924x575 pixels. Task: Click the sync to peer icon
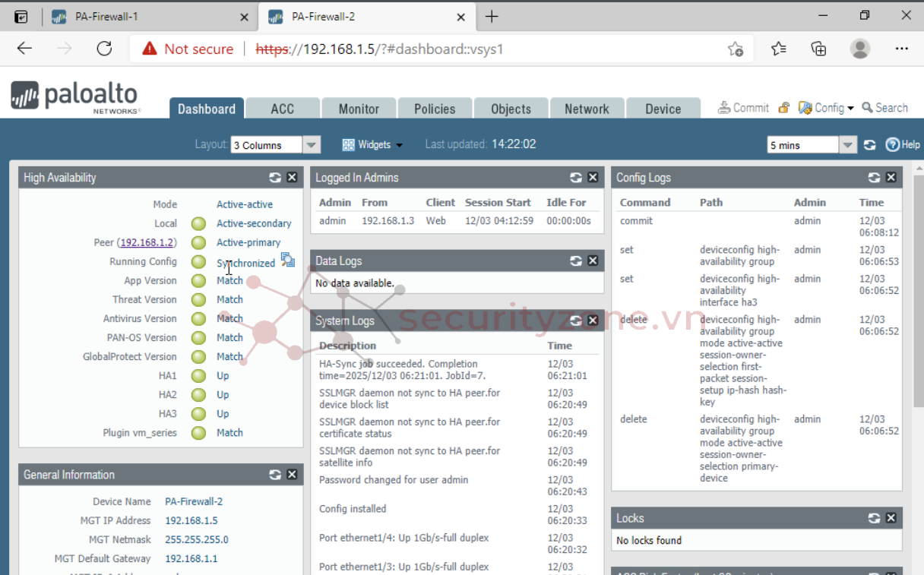coord(288,261)
